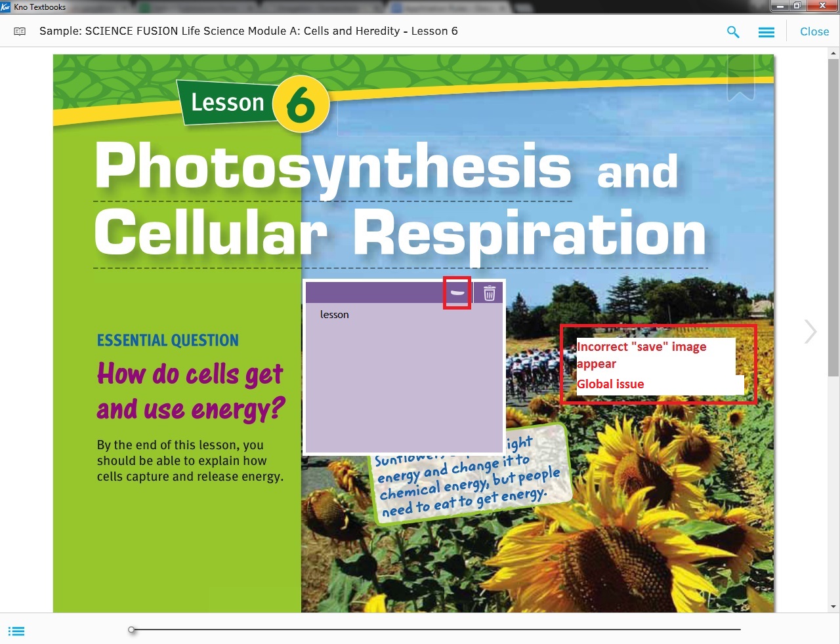Click the vertical scrollbar down arrow
The width and height of the screenshot is (840, 644).
pyautogui.click(x=834, y=607)
